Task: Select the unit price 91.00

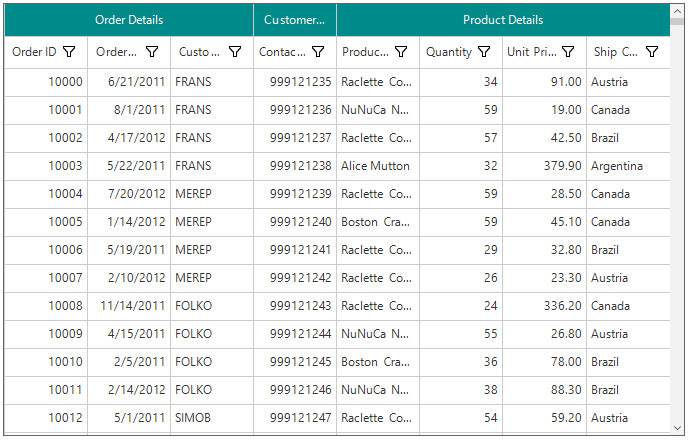Action: [545, 82]
